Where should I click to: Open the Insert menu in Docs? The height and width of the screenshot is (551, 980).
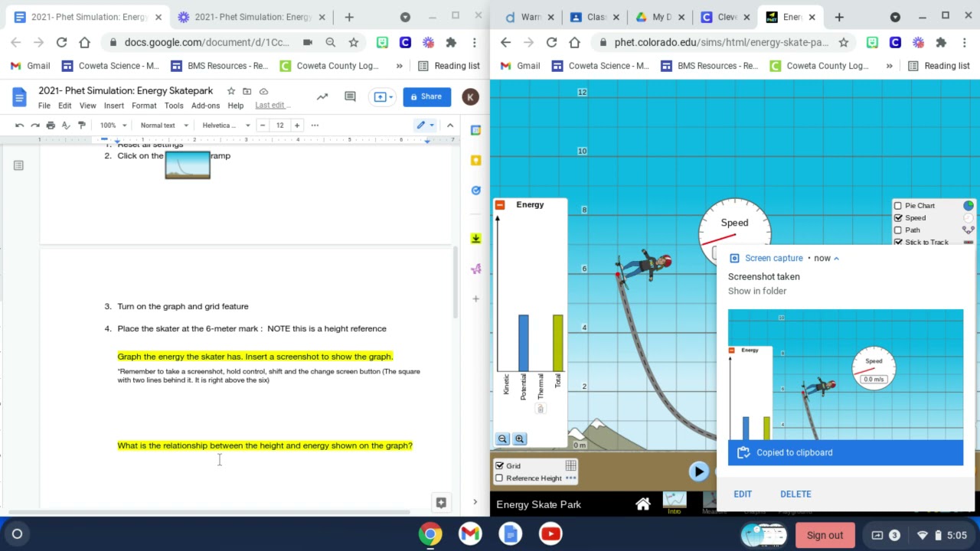tap(114, 106)
